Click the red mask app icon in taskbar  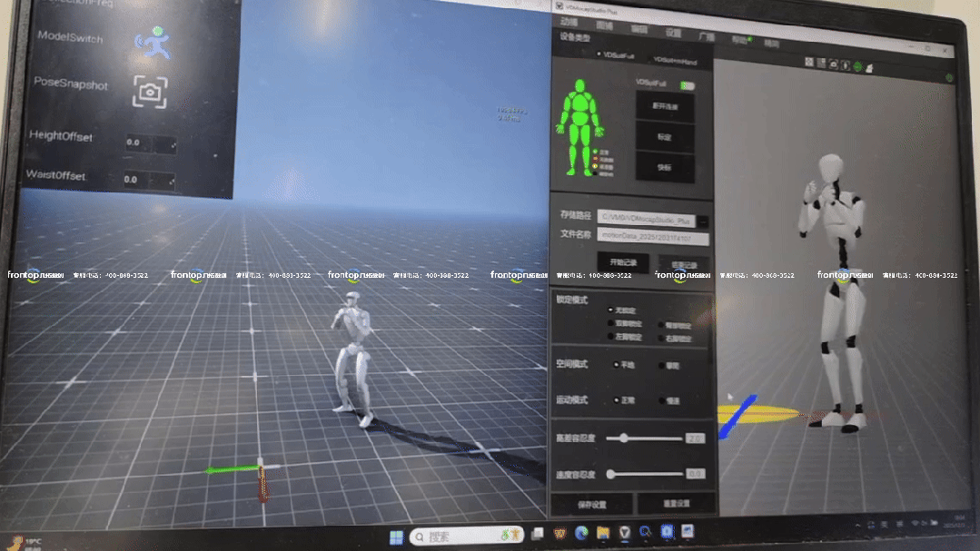click(559, 534)
